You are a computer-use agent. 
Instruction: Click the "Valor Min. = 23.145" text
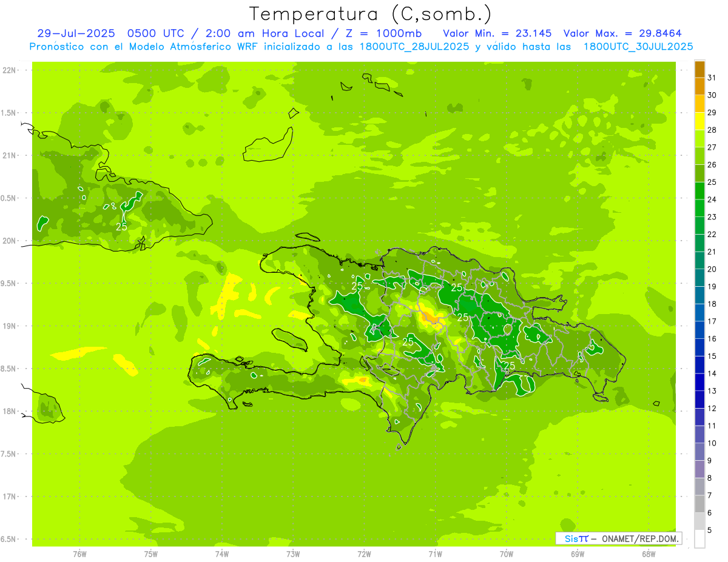(497, 33)
